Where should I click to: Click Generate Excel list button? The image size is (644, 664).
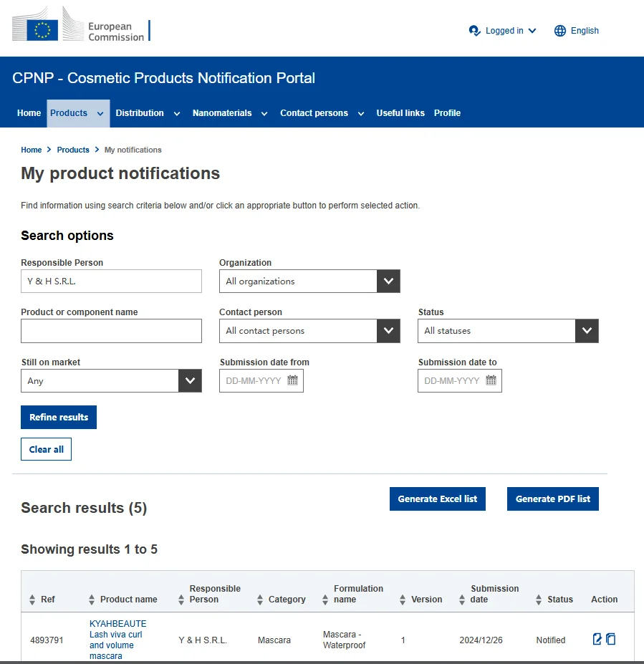coord(437,499)
